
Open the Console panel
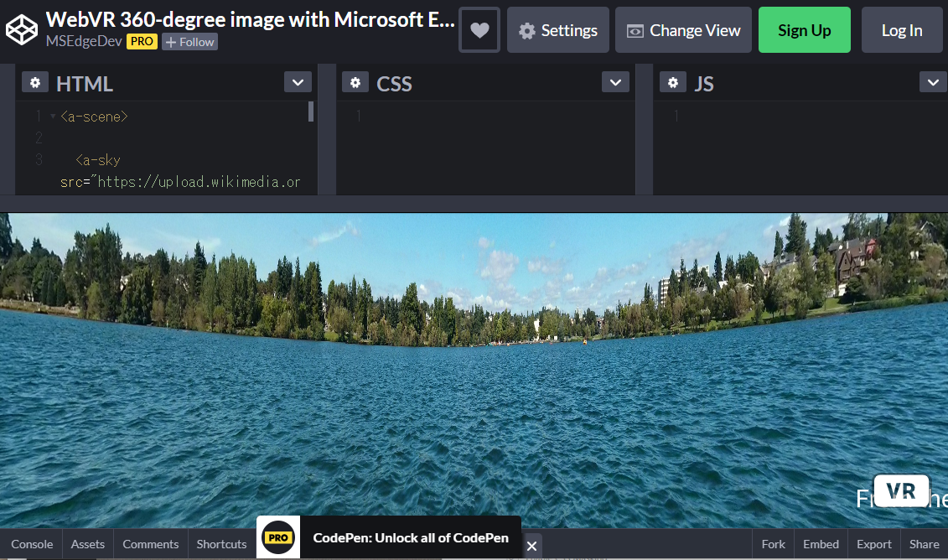click(x=32, y=544)
